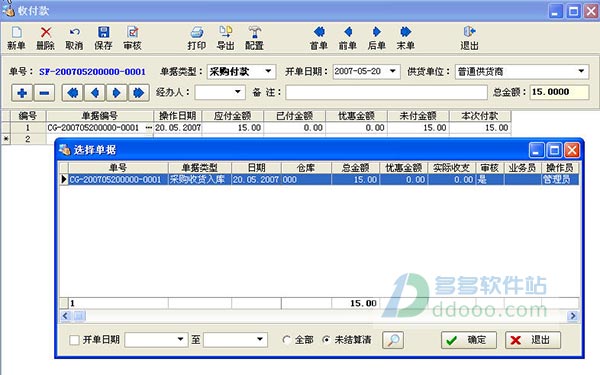Click the 删除 (delete) red X icon
The width and height of the screenshot is (600, 375).
tap(46, 38)
